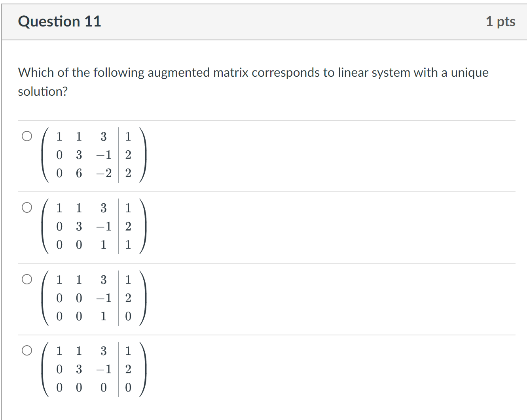Choose the second augmented matrix option
Viewport: 527px width, 420px height.
tap(27, 207)
